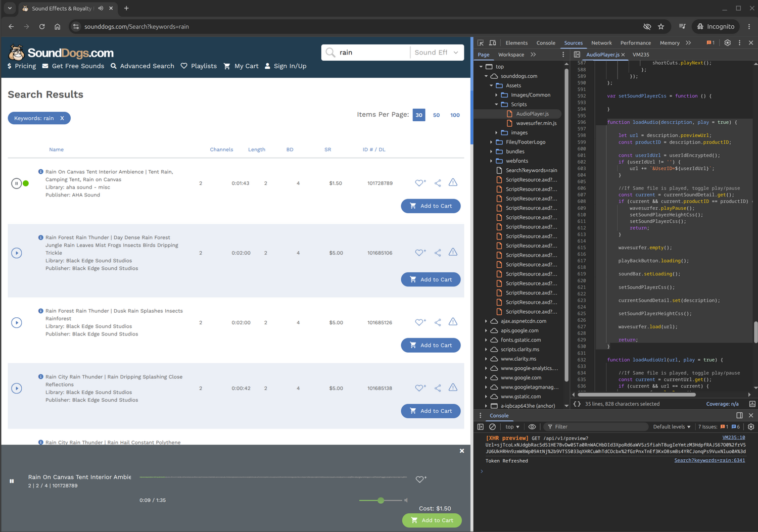Viewport: 758px width, 532px height.
Task: Open Advanced Search
Action: click(143, 66)
